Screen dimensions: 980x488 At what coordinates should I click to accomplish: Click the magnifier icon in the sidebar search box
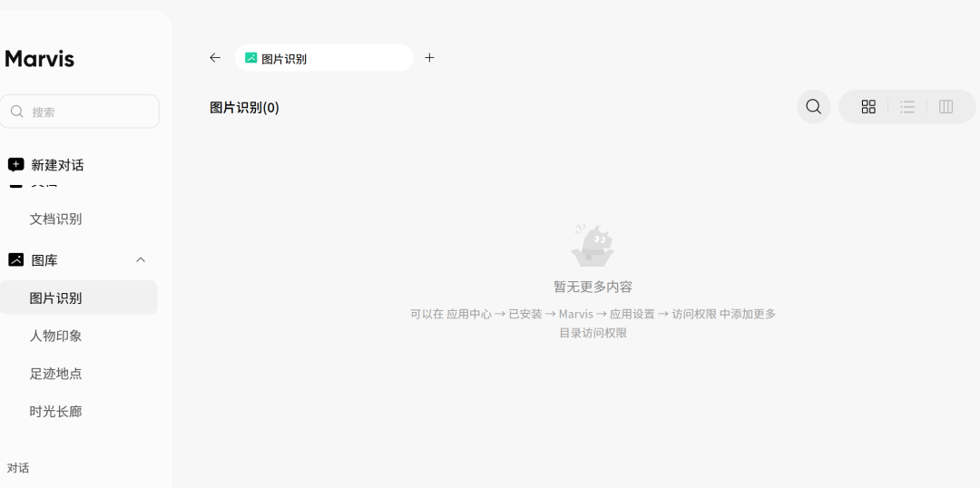coord(17,112)
